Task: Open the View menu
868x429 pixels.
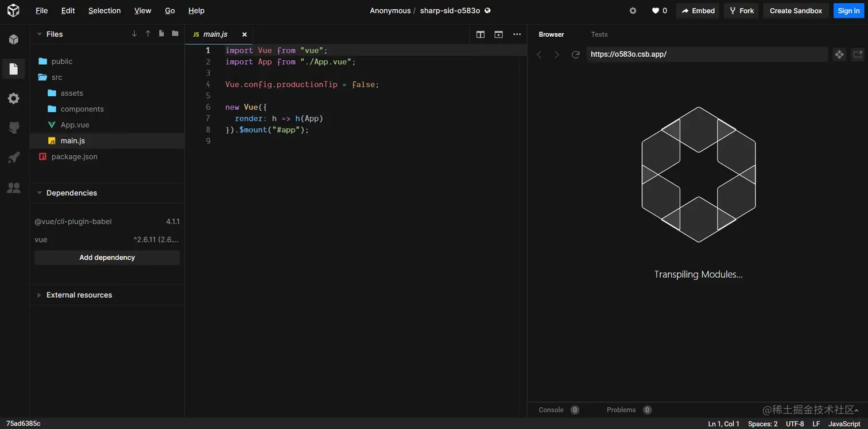Action: (x=142, y=10)
